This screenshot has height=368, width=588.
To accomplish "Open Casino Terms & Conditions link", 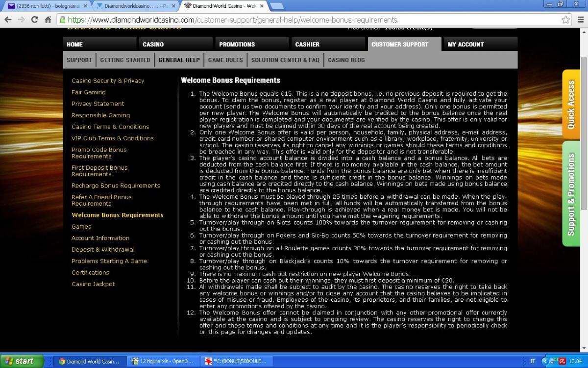I will tap(110, 127).
